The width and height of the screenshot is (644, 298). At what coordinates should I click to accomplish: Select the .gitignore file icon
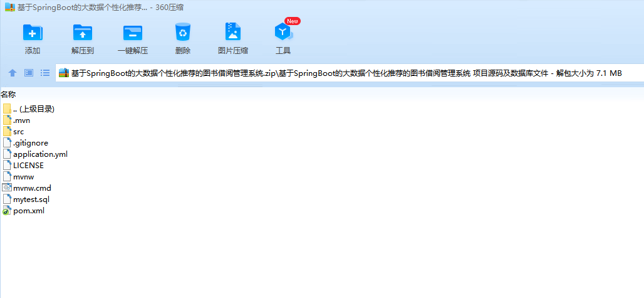7,142
